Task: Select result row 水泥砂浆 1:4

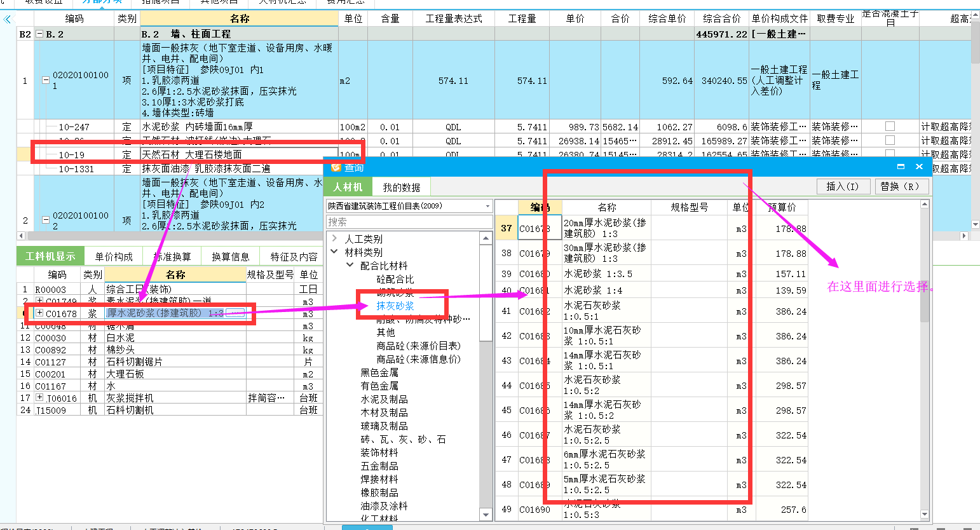Action: tap(651, 290)
